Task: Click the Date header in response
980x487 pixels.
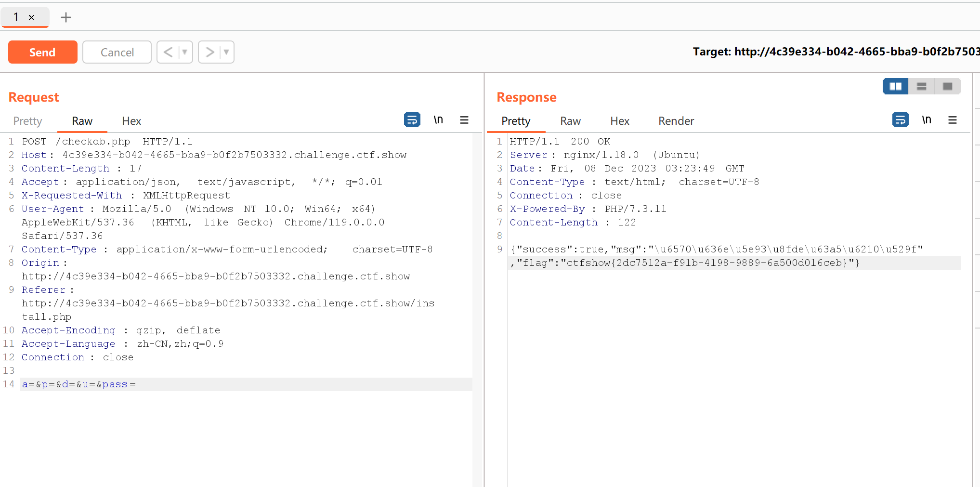Action: [627, 169]
